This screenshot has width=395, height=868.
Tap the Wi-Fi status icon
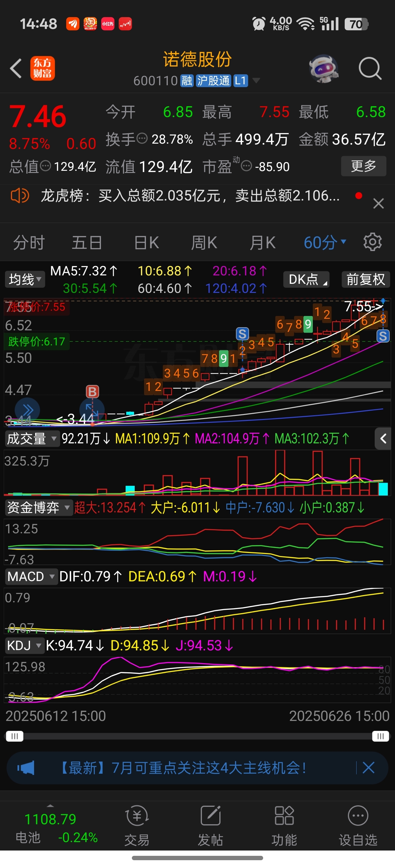coord(305,24)
